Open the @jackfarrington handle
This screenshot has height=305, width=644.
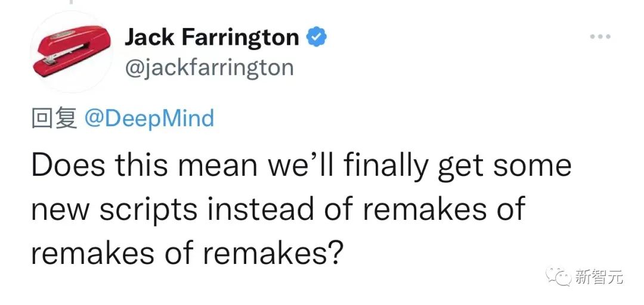pos(209,67)
